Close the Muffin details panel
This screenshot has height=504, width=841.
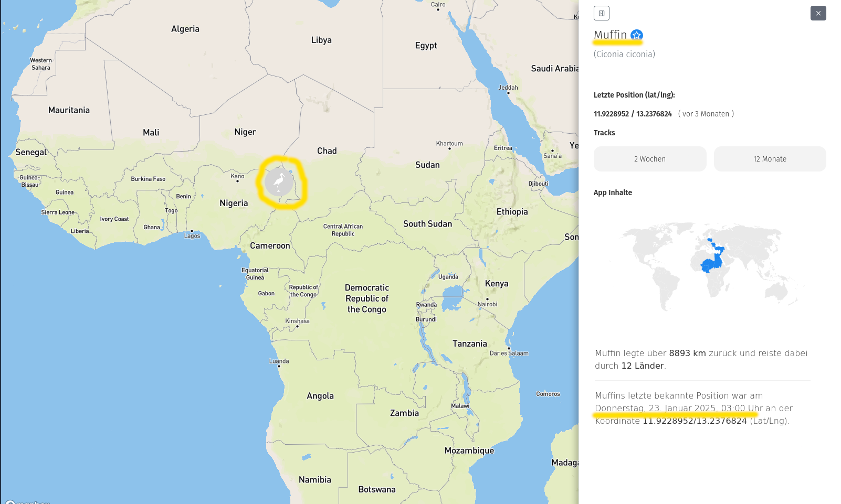point(818,13)
